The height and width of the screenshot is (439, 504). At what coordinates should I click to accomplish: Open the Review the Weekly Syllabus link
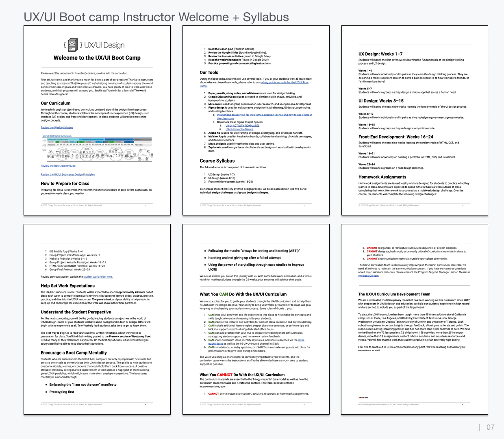tap(57, 128)
